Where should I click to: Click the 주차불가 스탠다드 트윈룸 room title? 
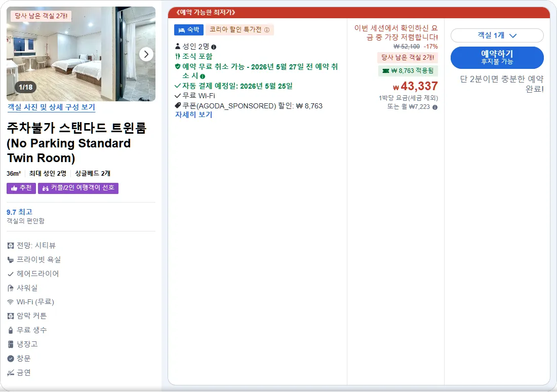coord(76,143)
